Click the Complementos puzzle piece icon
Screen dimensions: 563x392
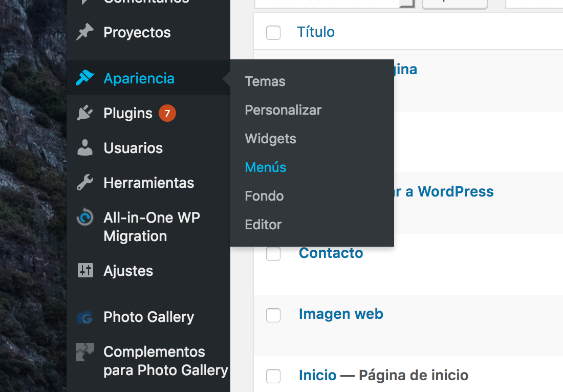click(85, 352)
